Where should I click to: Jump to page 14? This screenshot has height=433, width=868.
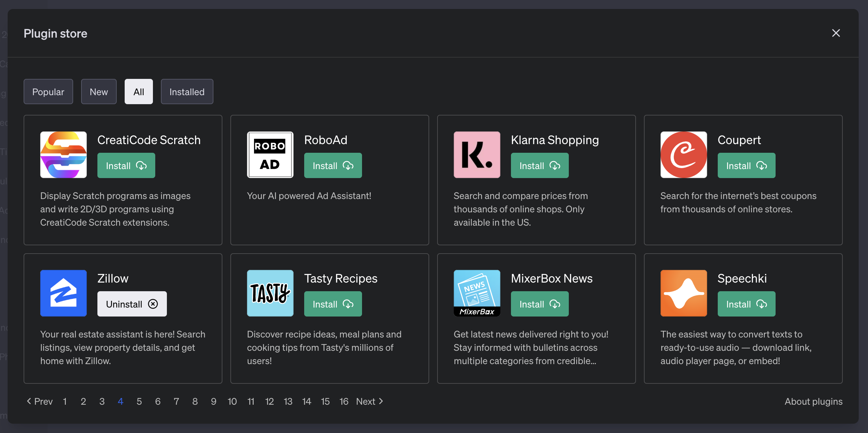(306, 401)
